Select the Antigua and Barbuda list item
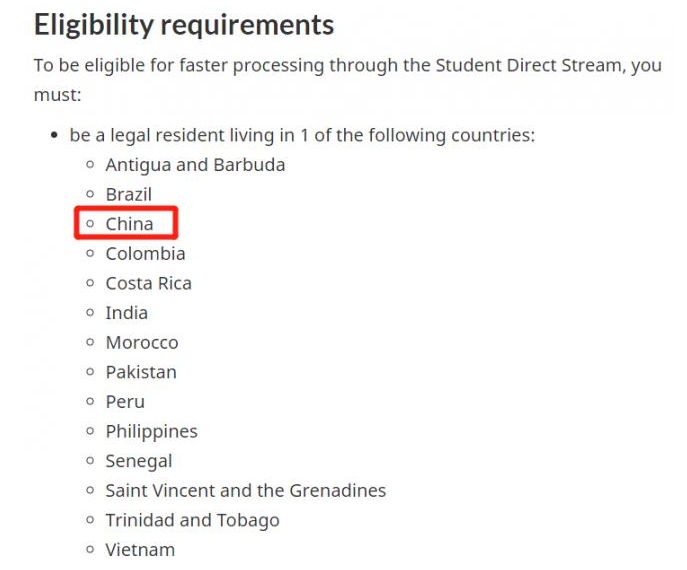 [195, 165]
